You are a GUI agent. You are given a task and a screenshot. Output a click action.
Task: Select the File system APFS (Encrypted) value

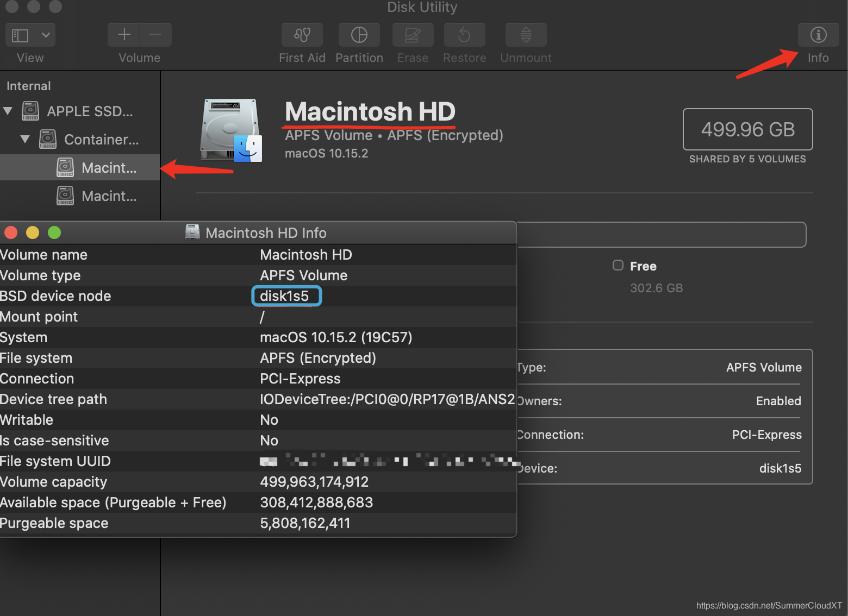(x=318, y=358)
